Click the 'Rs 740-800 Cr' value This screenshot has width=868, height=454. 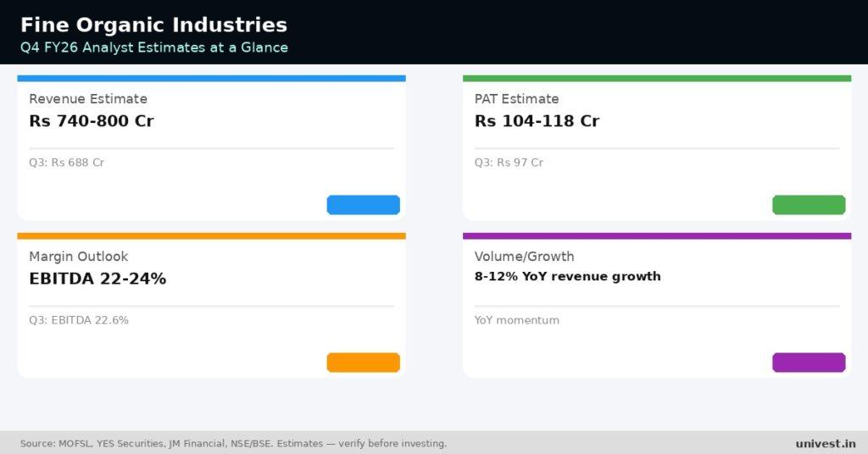coord(92,120)
